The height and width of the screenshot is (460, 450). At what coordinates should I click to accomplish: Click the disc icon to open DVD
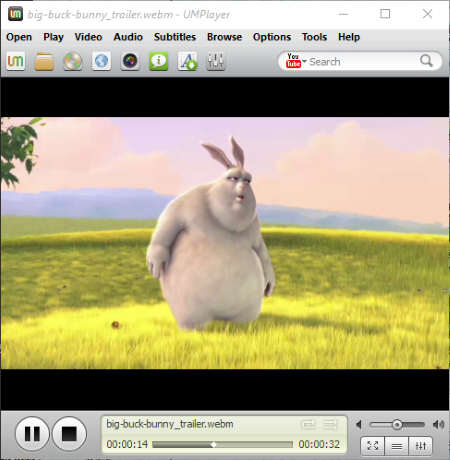(73, 61)
